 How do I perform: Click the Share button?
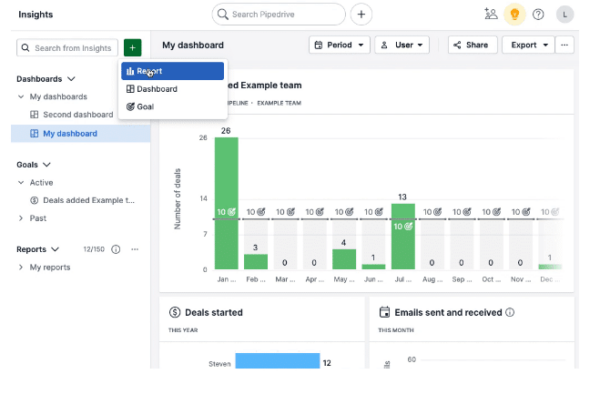tap(473, 45)
